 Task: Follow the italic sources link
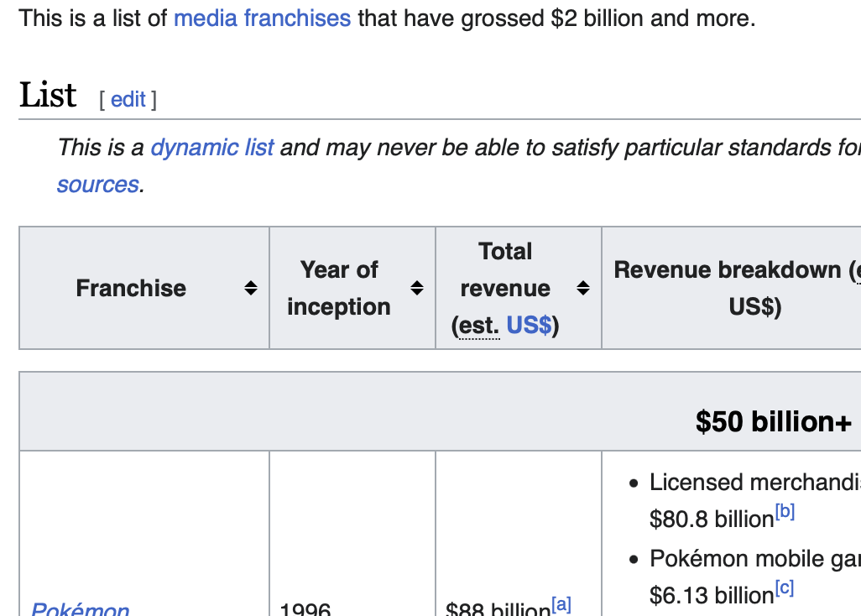coord(97,185)
